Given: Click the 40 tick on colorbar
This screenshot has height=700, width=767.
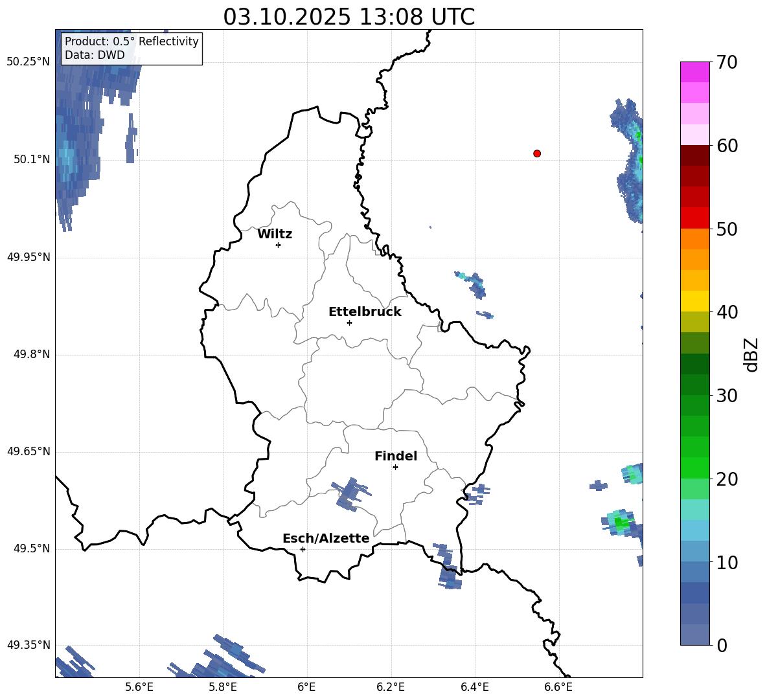Looking at the screenshot, I should point(727,312).
